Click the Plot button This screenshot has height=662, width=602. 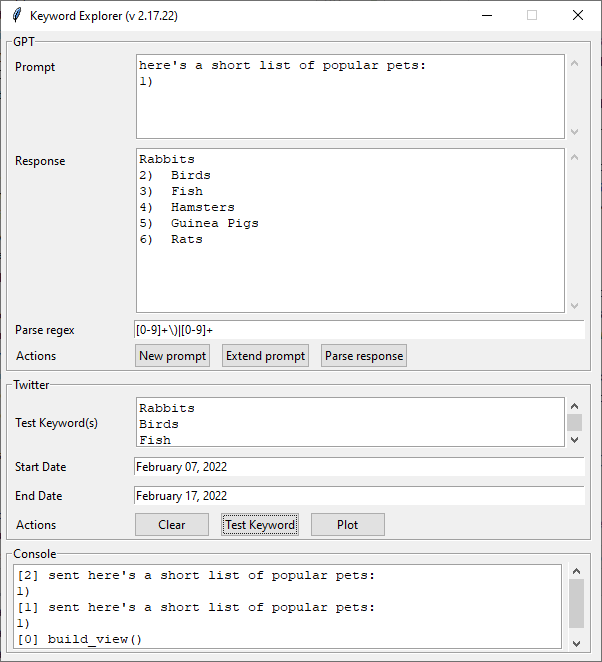click(x=347, y=525)
